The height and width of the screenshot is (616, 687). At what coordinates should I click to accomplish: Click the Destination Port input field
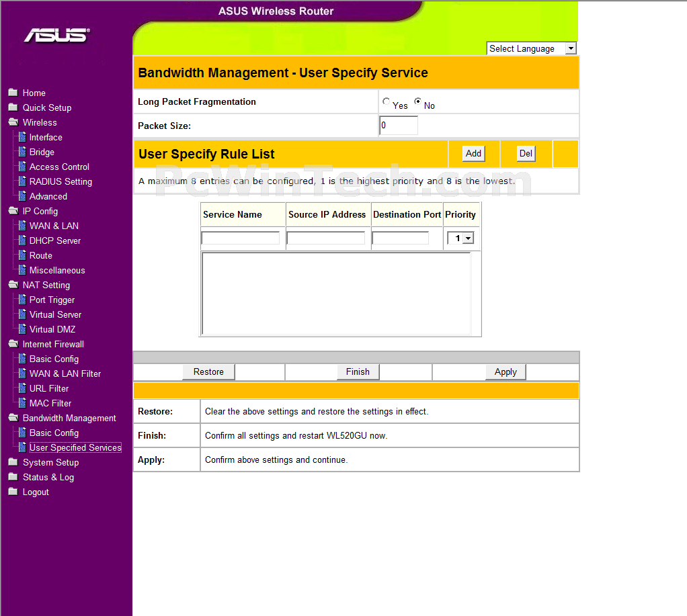click(x=401, y=238)
